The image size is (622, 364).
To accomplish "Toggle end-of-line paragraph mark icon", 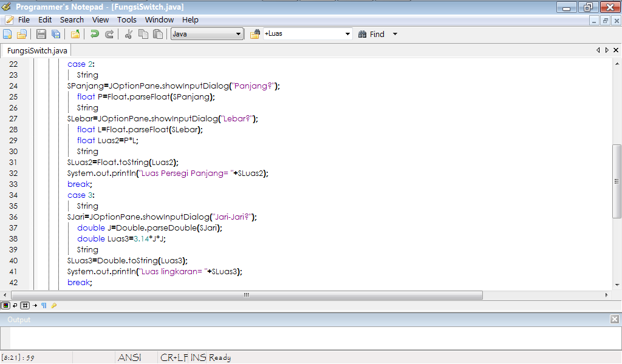I will pos(44,305).
